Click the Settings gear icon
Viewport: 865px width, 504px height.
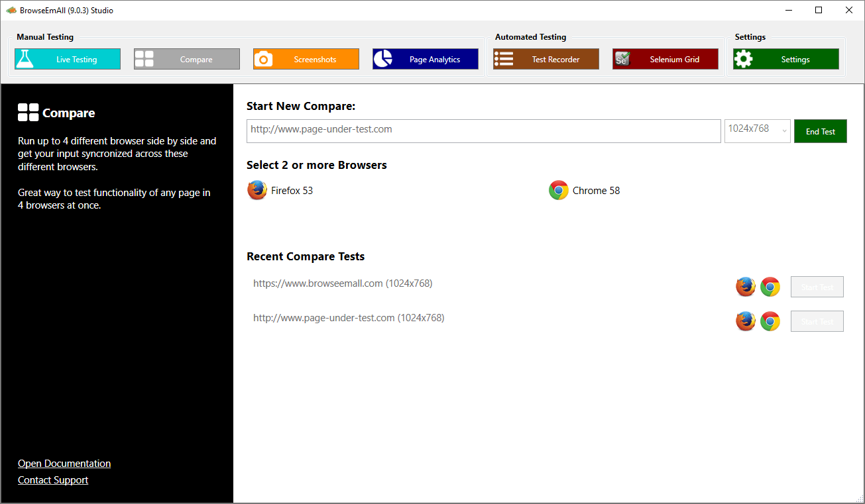(x=744, y=59)
